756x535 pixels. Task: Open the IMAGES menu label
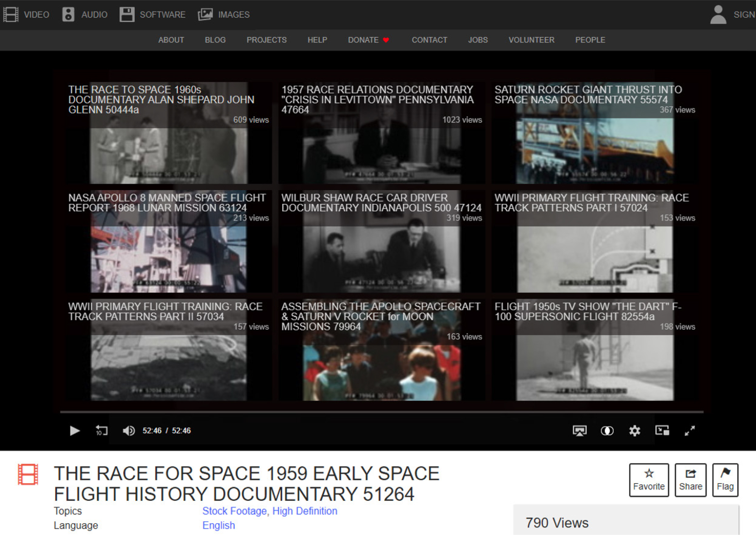(234, 15)
